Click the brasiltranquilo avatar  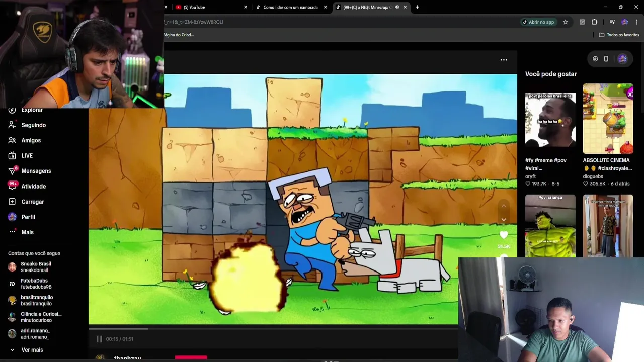(12, 300)
